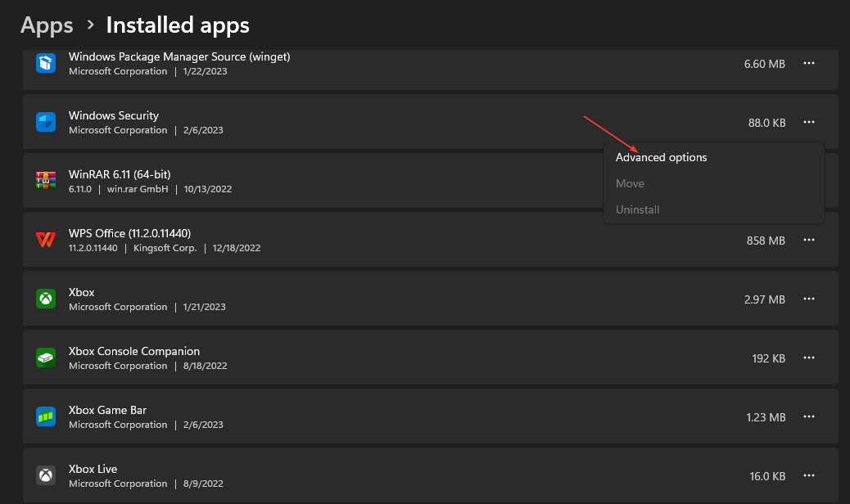Select Move in the context menu
The height and width of the screenshot is (504, 850).
[x=714, y=183]
